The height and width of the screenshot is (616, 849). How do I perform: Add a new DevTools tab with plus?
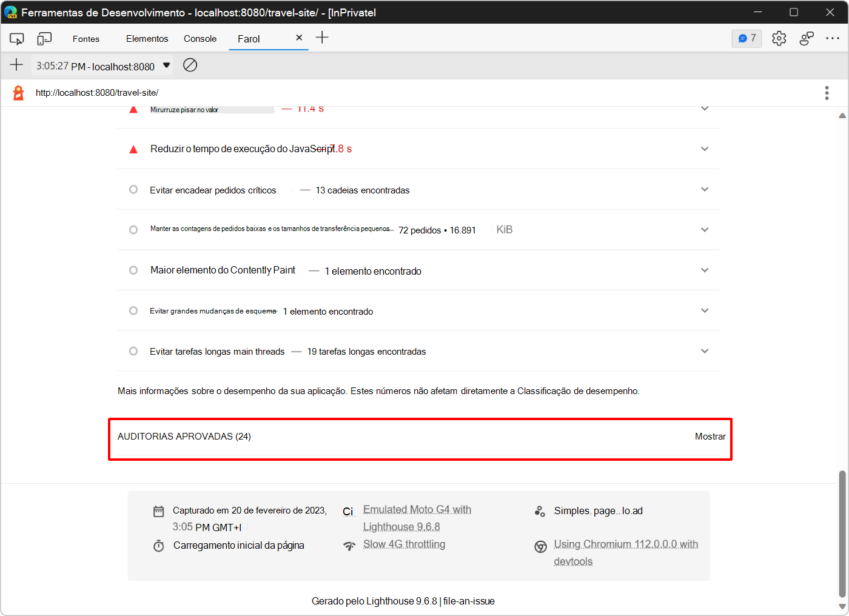click(322, 38)
